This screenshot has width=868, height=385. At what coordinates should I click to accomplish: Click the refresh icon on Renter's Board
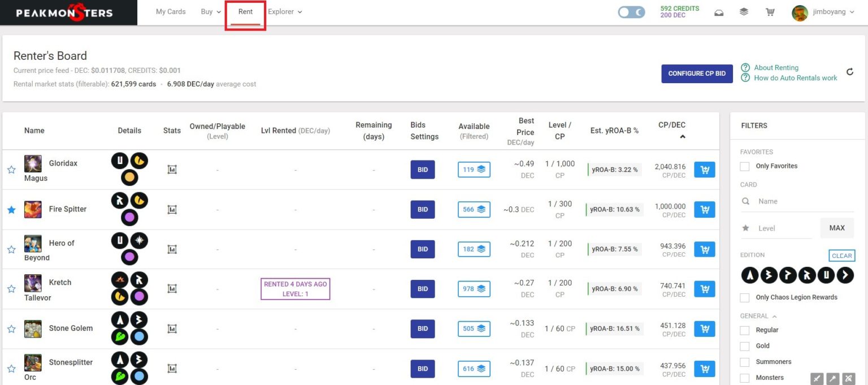(849, 72)
